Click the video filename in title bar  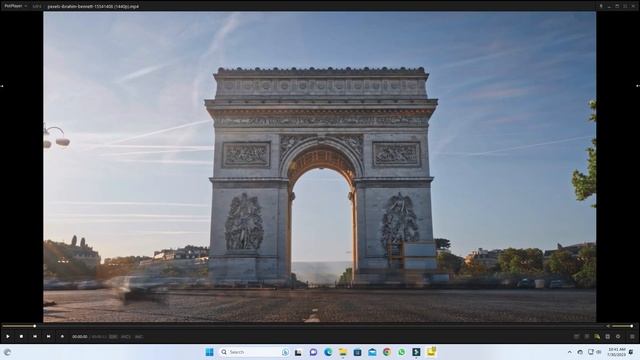click(x=93, y=7)
